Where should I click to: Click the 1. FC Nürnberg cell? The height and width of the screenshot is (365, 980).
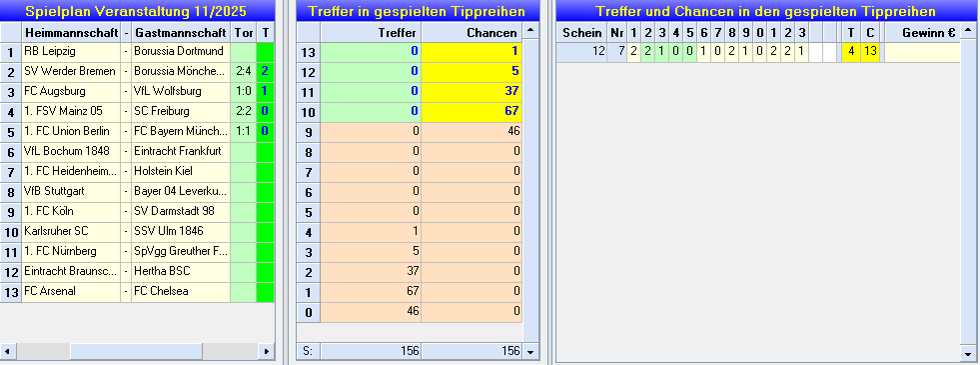pos(70,252)
